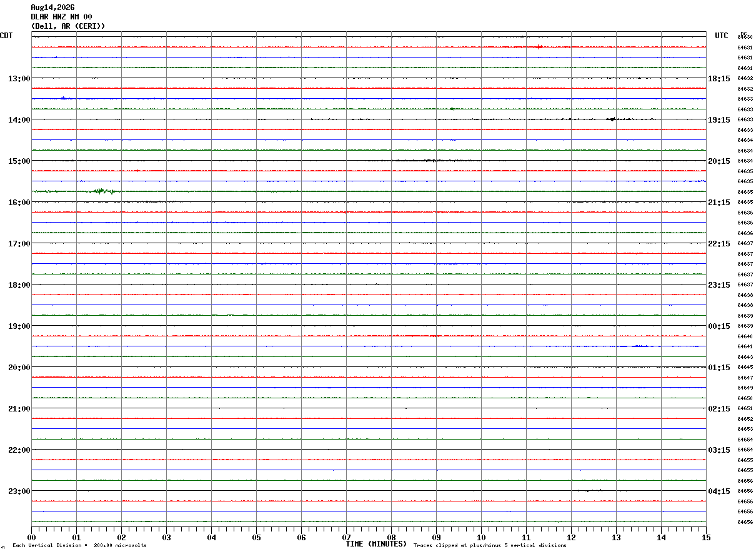The height and width of the screenshot is (554, 756).
Task: Click the green seismic burst near 15:45 CDT
Action: [x=103, y=191]
